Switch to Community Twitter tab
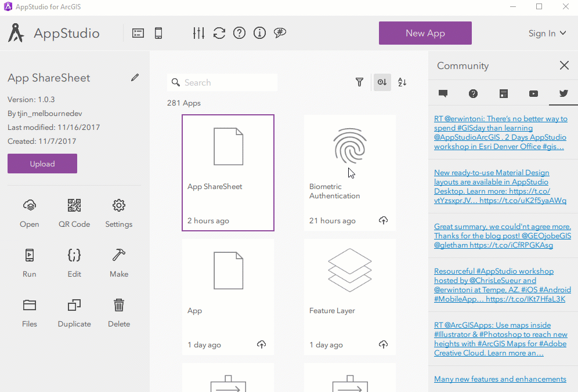 pos(563,93)
